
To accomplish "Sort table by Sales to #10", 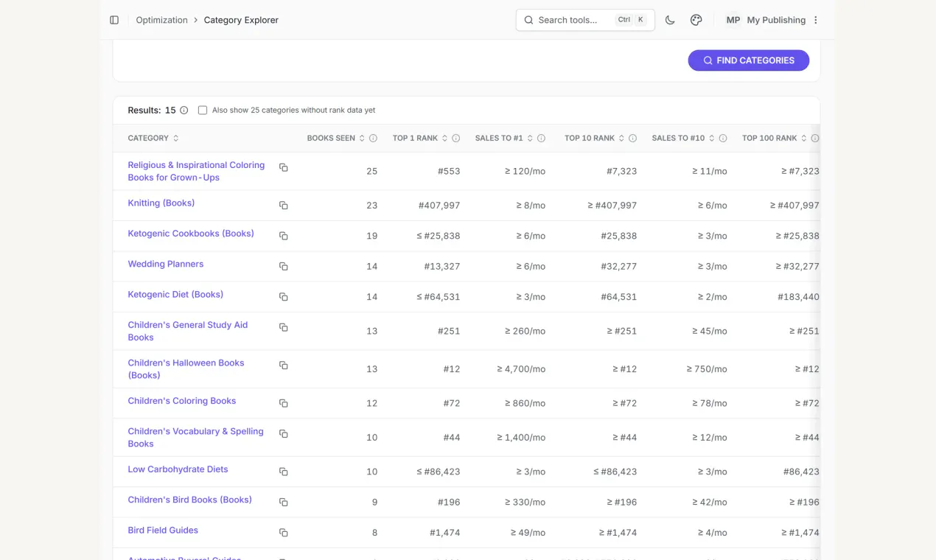I will [683, 139].
